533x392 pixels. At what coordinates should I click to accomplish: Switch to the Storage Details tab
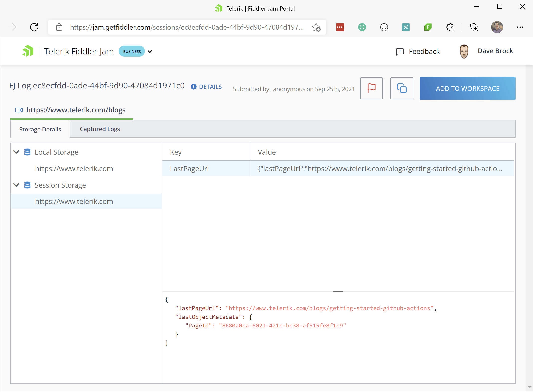[40, 129]
